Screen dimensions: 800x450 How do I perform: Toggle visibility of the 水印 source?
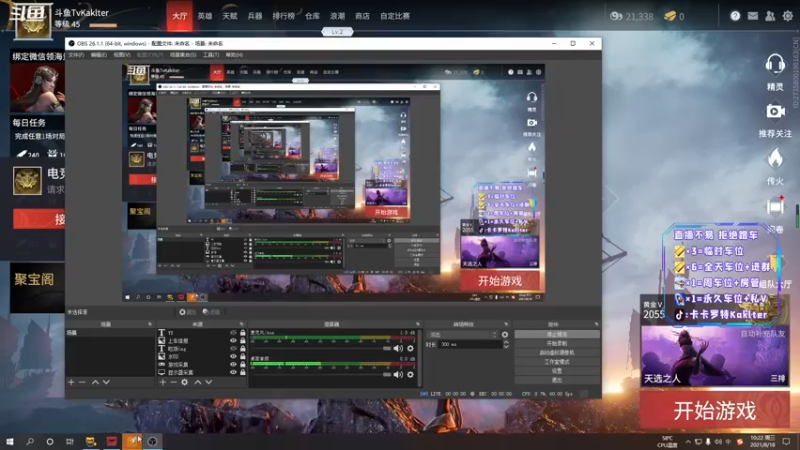(233, 356)
